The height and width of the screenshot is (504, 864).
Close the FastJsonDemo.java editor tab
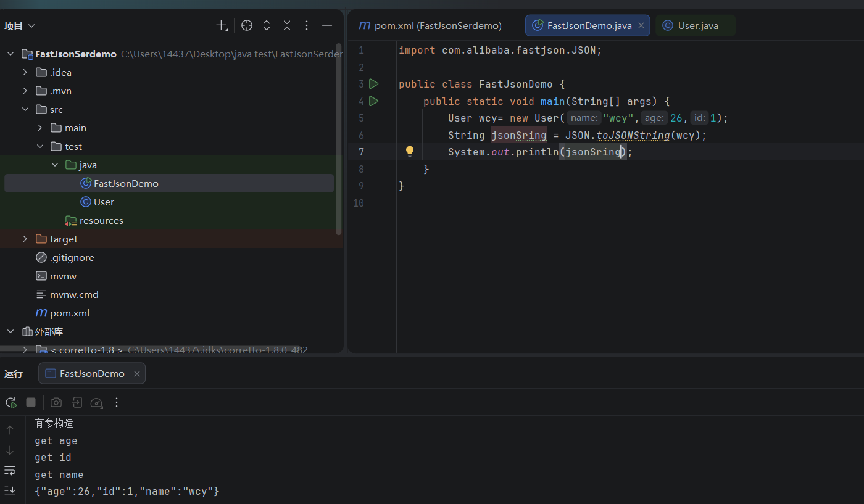(x=641, y=25)
